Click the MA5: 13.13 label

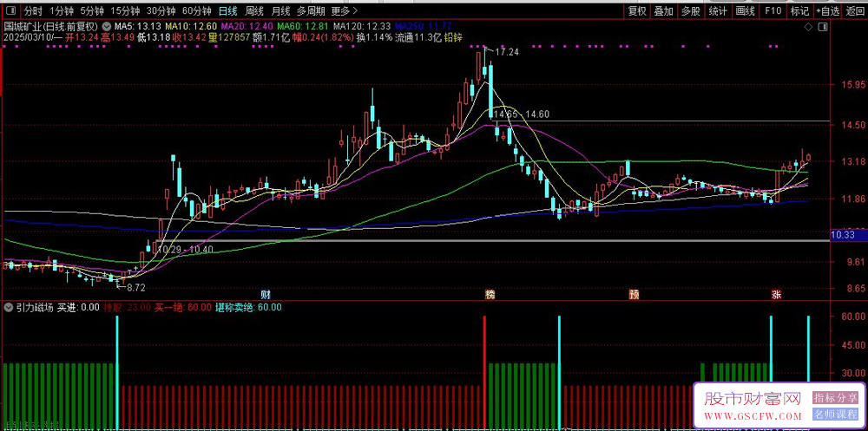(138, 27)
